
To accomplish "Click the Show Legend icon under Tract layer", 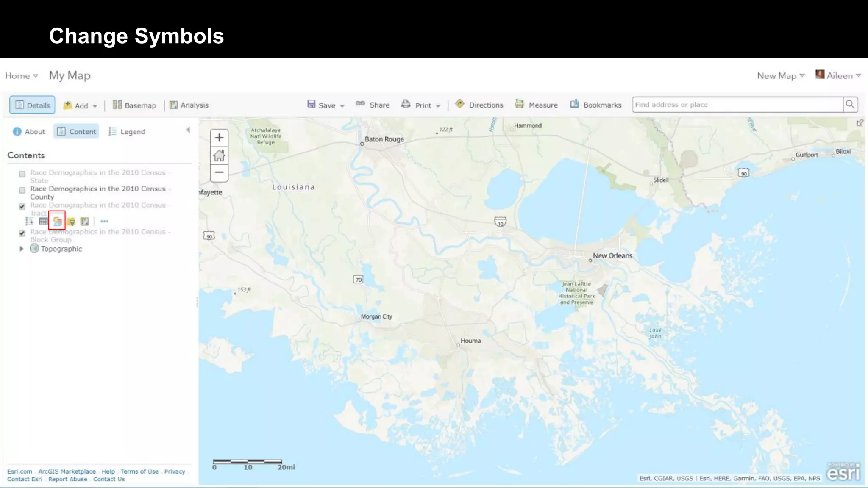I will point(29,221).
